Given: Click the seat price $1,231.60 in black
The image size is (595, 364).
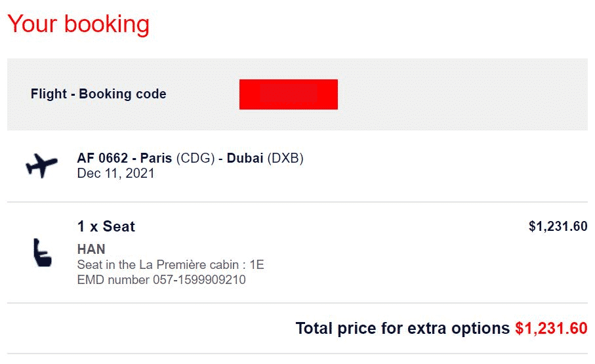Looking at the screenshot, I should pyautogui.click(x=558, y=227).
